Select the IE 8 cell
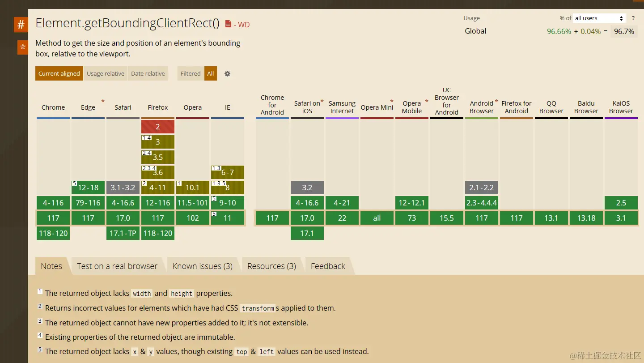Viewport: 644px width, 363px height. (x=228, y=188)
